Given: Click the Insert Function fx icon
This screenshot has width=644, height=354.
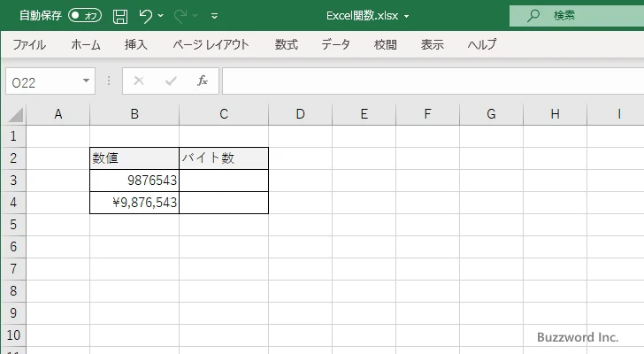Looking at the screenshot, I should (203, 81).
